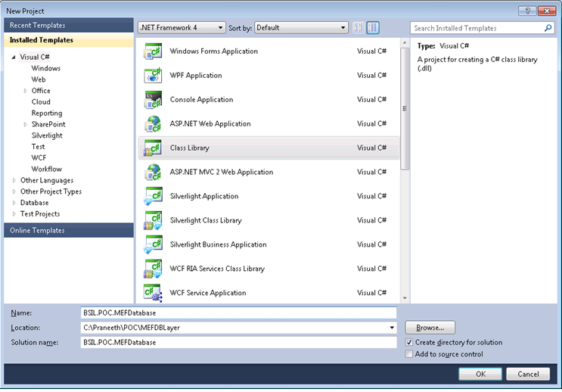Viewport: 562px width, 392px height.
Task: Select the WCF category
Action: click(39, 158)
